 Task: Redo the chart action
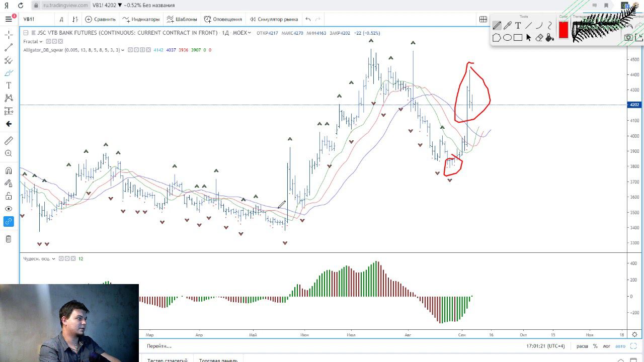(317, 19)
